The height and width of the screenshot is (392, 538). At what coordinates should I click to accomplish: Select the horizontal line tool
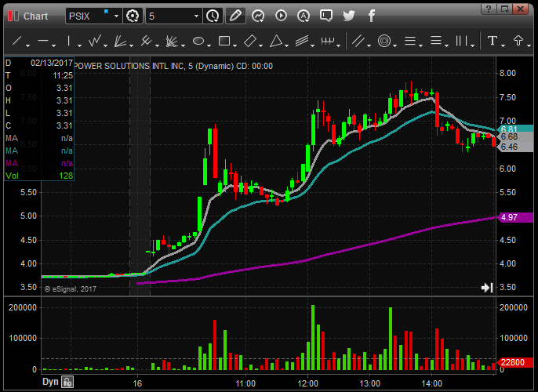pyautogui.click(x=43, y=41)
